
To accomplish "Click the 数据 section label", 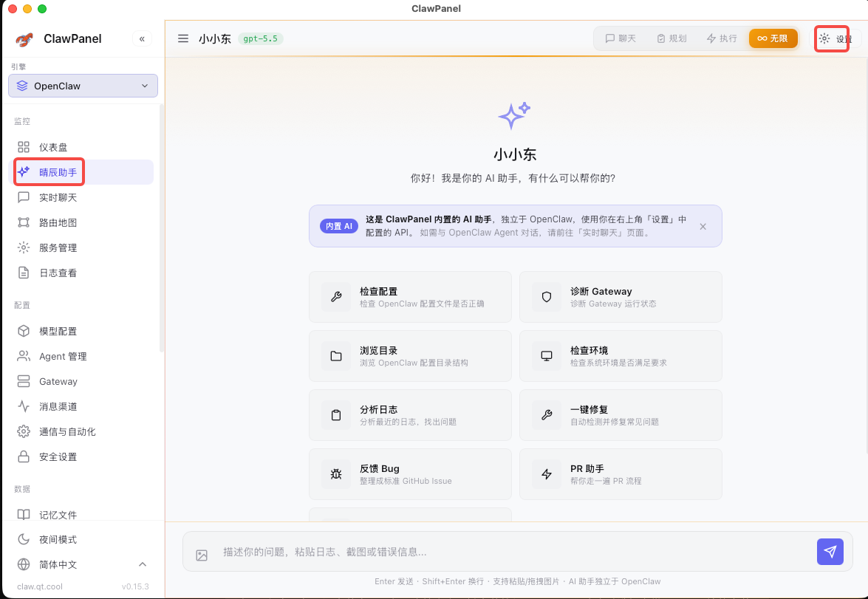I will tap(22, 489).
